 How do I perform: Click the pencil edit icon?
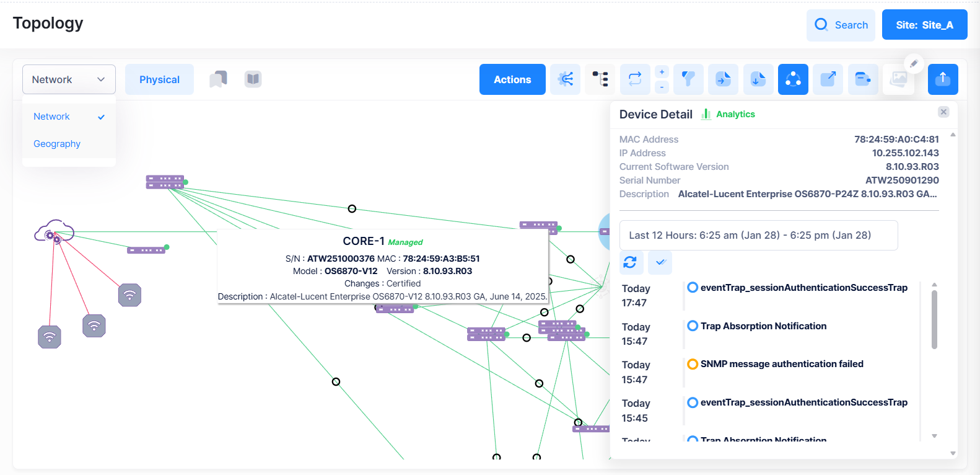coord(914,63)
